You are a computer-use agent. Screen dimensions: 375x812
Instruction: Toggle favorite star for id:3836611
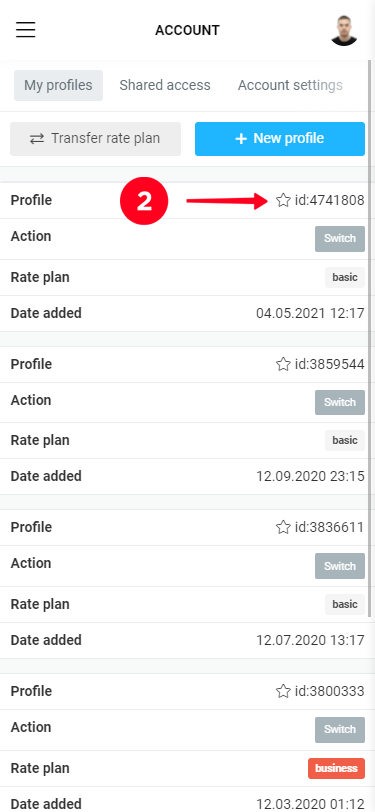click(283, 527)
